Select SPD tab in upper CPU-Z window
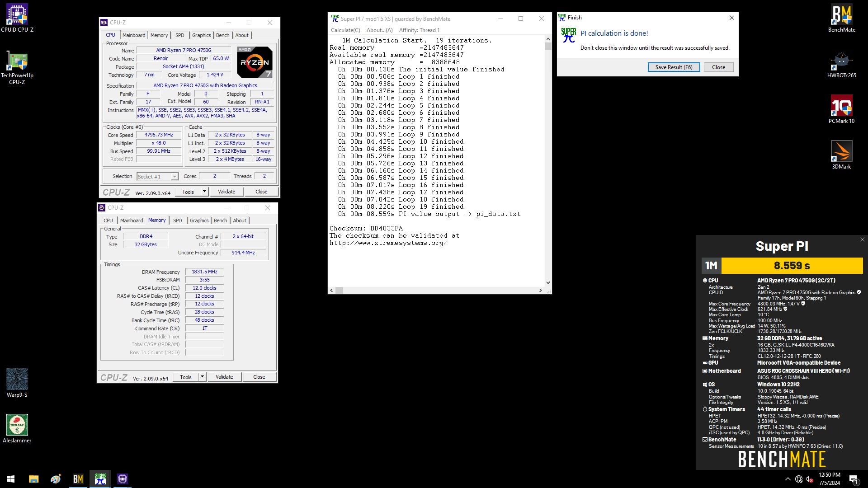This screenshot has width=868, height=488. click(x=180, y=35)
